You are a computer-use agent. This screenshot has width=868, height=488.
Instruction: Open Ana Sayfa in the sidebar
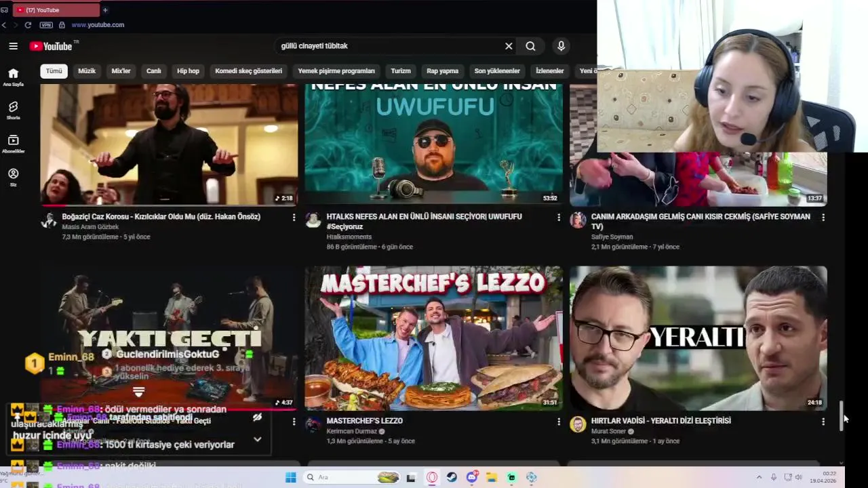[13, 77]
